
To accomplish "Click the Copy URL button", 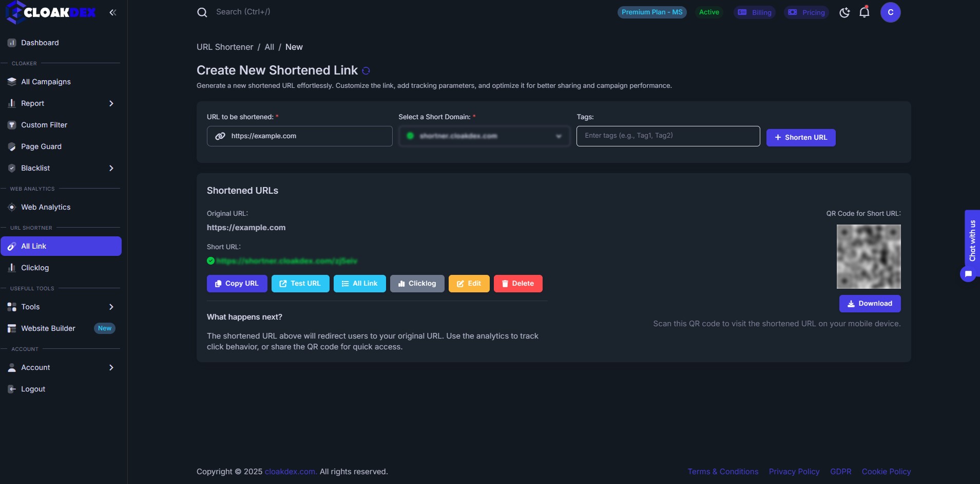I will point(237,284).
